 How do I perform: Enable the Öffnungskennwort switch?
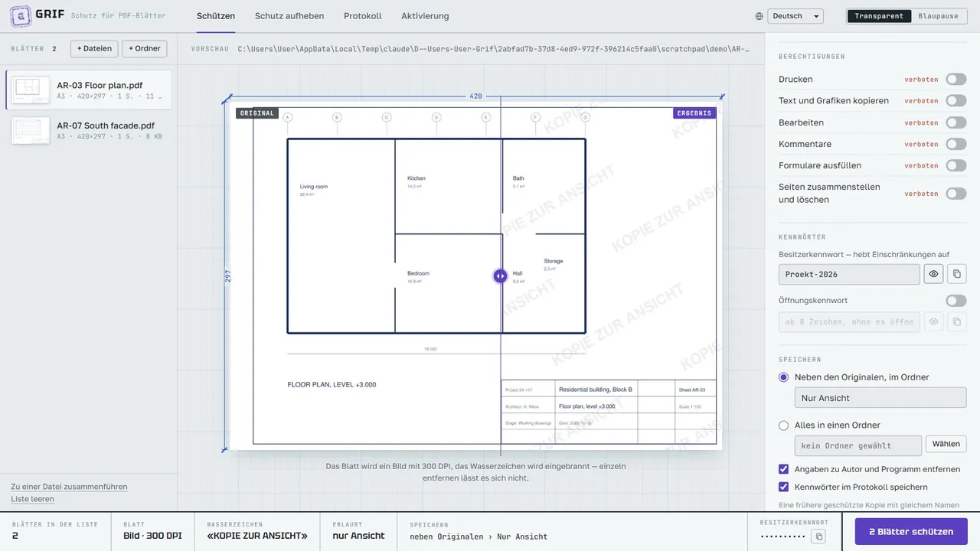click(x=956, y=301)
